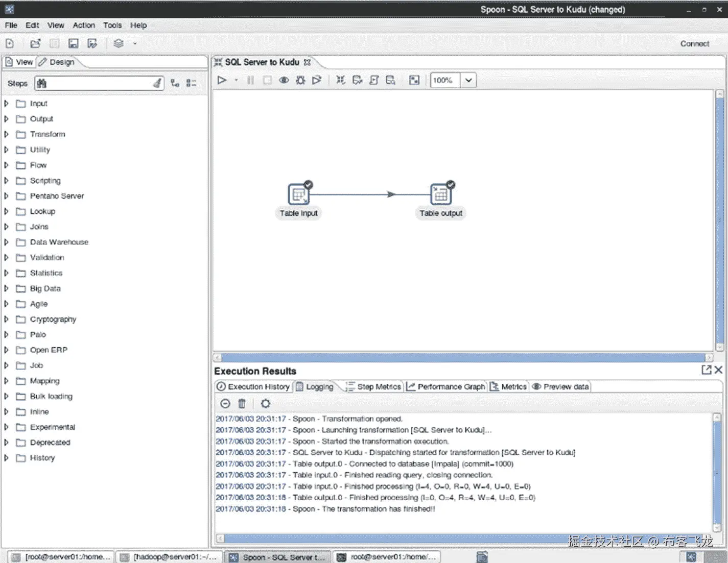Replay the transformation with the arrow icon
Viewport: 728px width, 563px height.
317,80
